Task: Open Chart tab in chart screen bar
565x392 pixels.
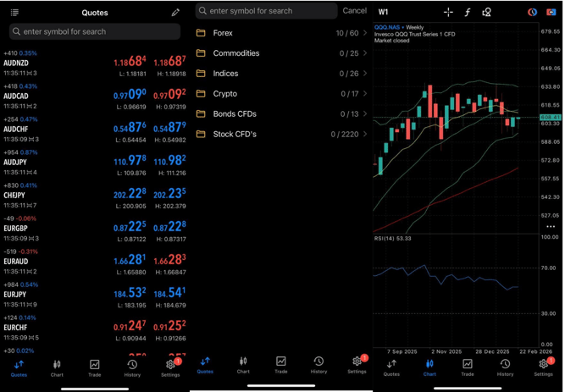Action: click(x=429, y=367)
